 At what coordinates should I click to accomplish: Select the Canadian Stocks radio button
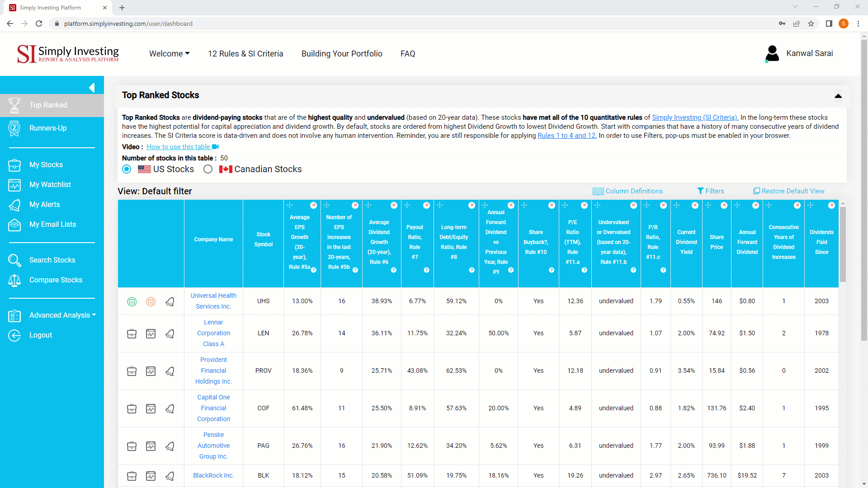click(x=208, y=169)
